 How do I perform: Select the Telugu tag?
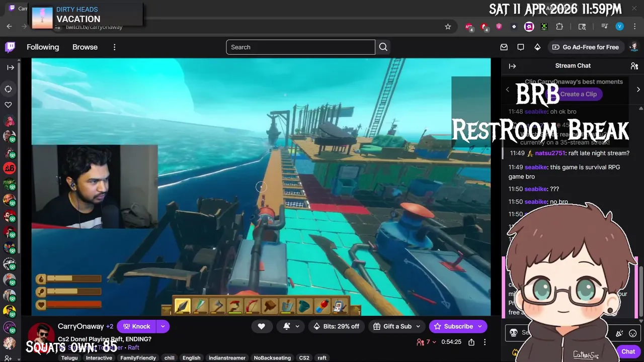(x=69, y=358)
